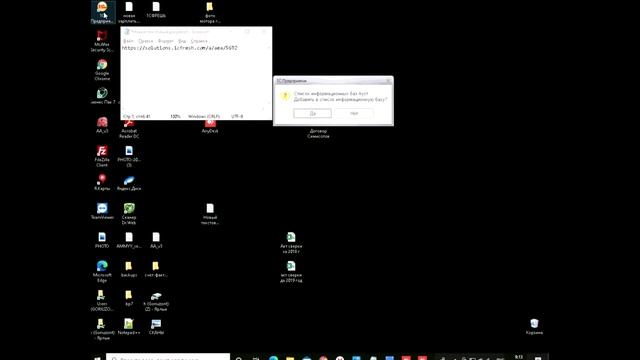Launch Google Chrome from the desktop

tap(102, 70)
